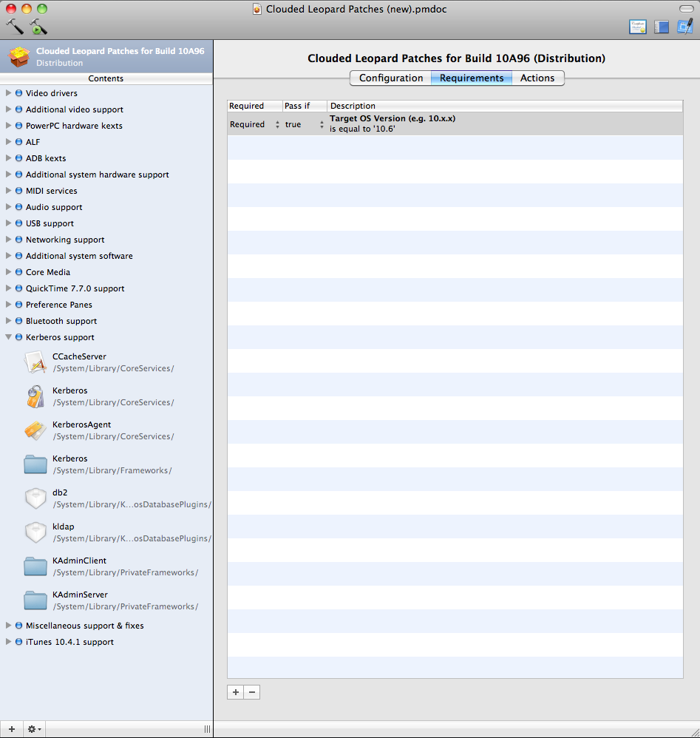Click the document proxy icon in title bar
700x738 pixels.
[256, 9]
